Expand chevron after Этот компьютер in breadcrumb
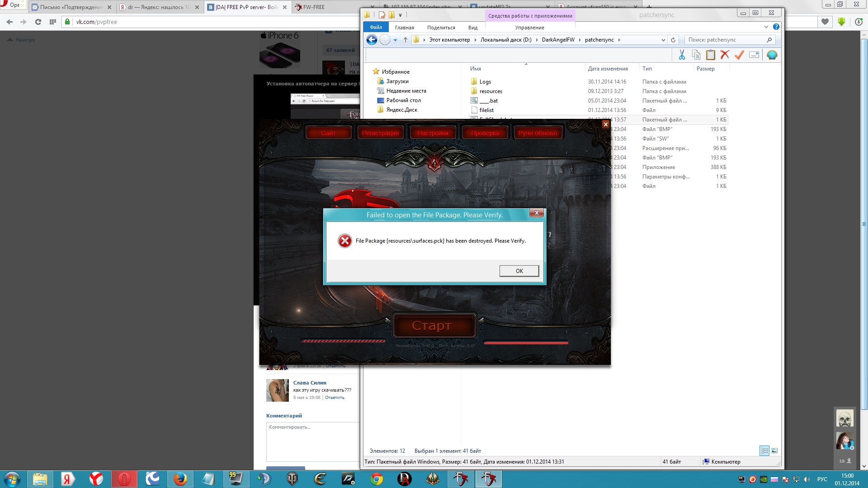868x488 pixels. (x=475, y=40)
